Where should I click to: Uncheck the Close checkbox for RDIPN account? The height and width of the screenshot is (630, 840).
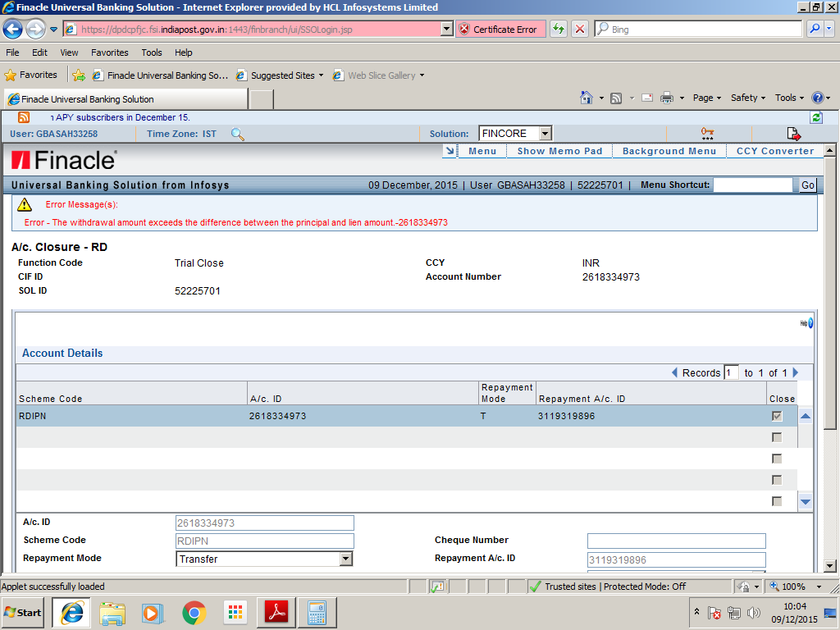point(776,416)
